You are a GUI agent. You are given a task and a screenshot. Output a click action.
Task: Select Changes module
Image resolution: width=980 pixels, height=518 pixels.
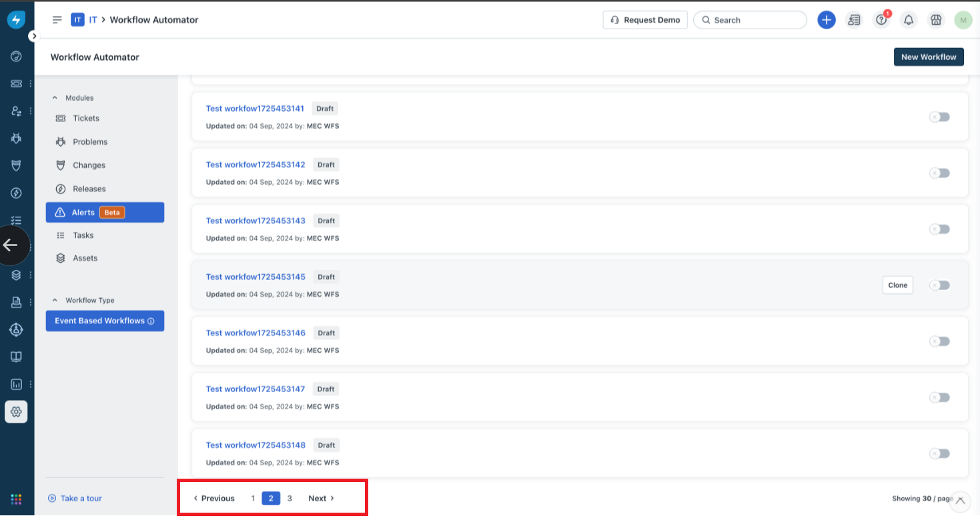coord(105,165)
